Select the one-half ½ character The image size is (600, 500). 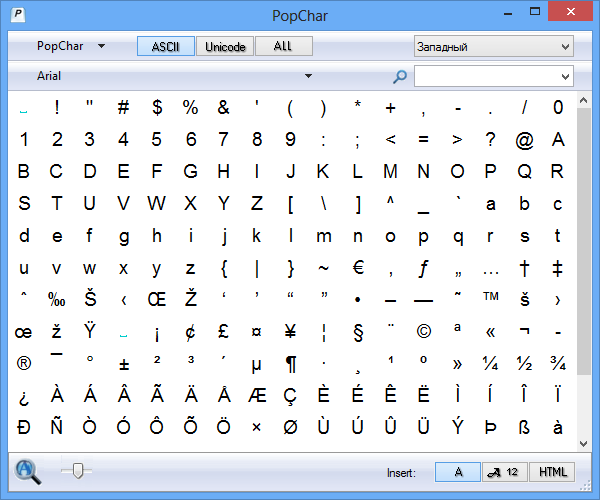point(524,363)
